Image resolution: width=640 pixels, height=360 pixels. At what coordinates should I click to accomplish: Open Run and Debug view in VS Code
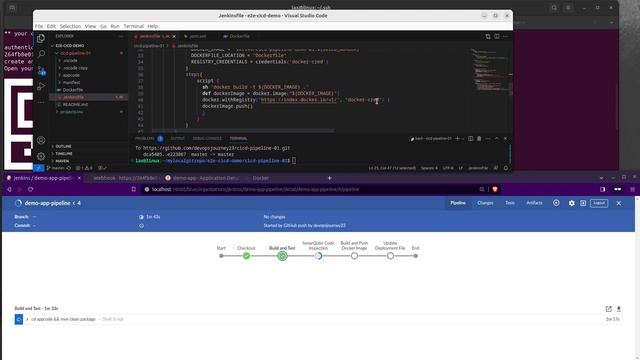click(41, 87)
